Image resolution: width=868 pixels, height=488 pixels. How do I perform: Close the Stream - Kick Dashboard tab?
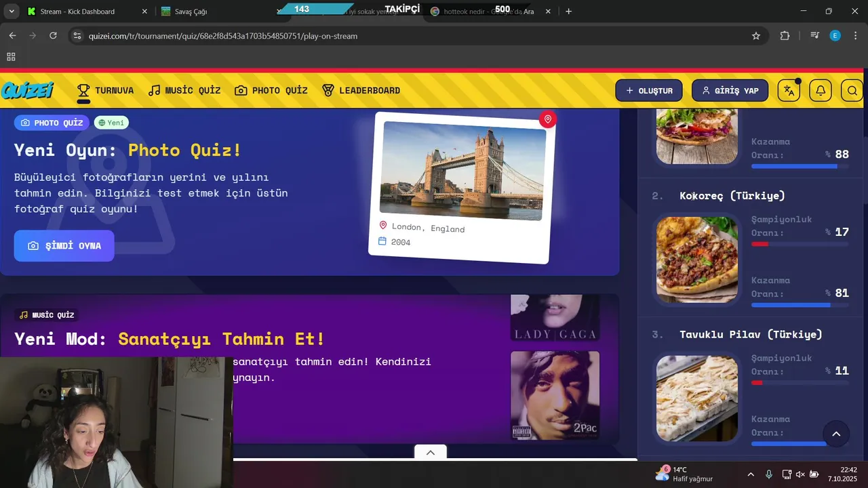coord(144,12)
